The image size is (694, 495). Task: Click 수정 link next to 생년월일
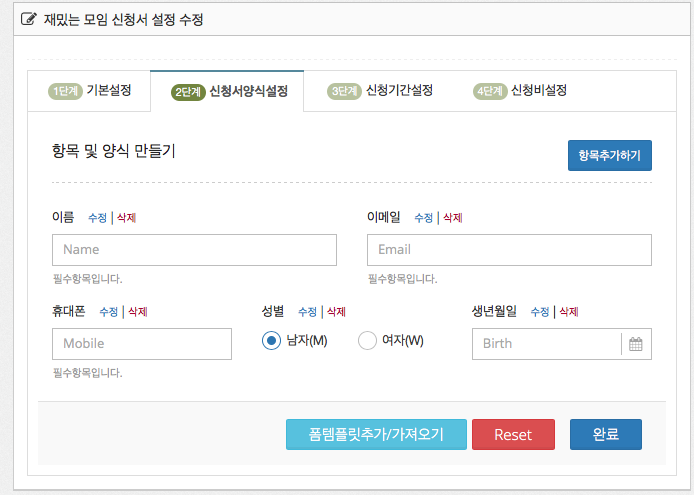pyautogui.click(x=539, y=312)
